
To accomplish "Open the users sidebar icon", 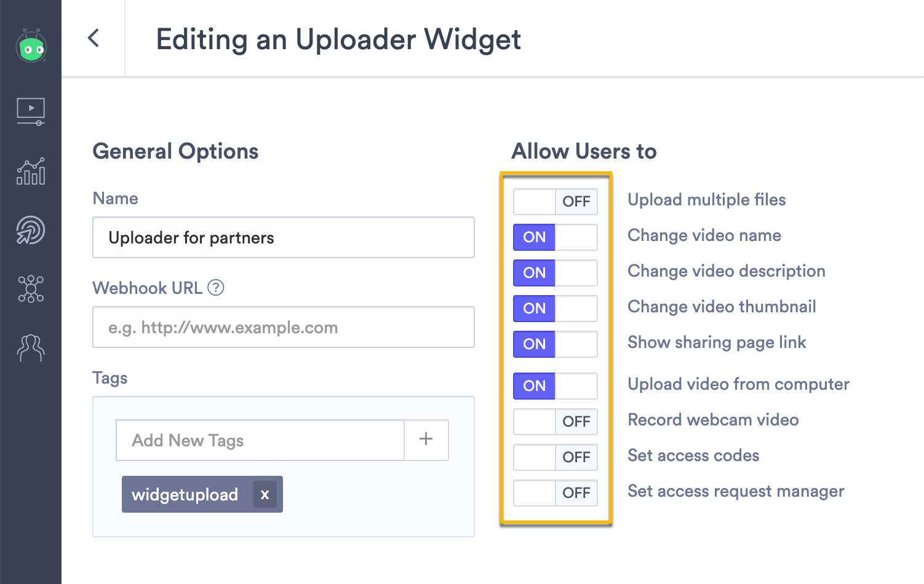I will [x=31, y=348].
